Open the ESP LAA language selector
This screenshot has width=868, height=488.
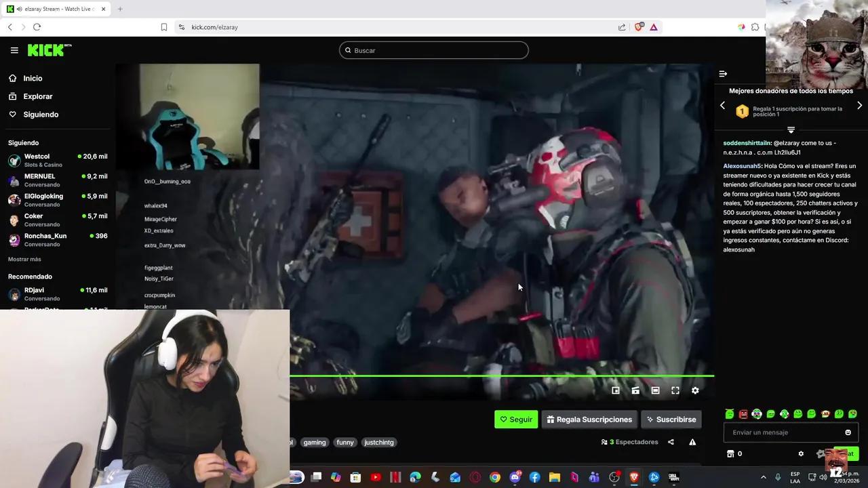795,477
